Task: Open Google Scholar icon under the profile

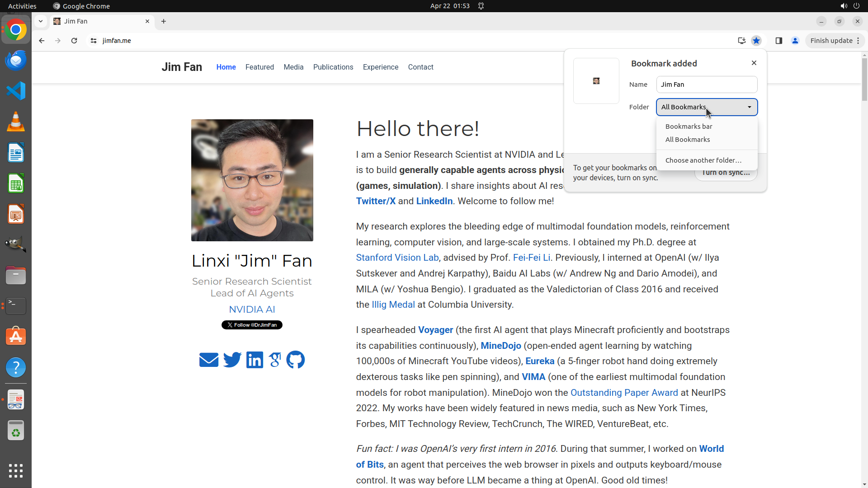Action: point(275,360)
